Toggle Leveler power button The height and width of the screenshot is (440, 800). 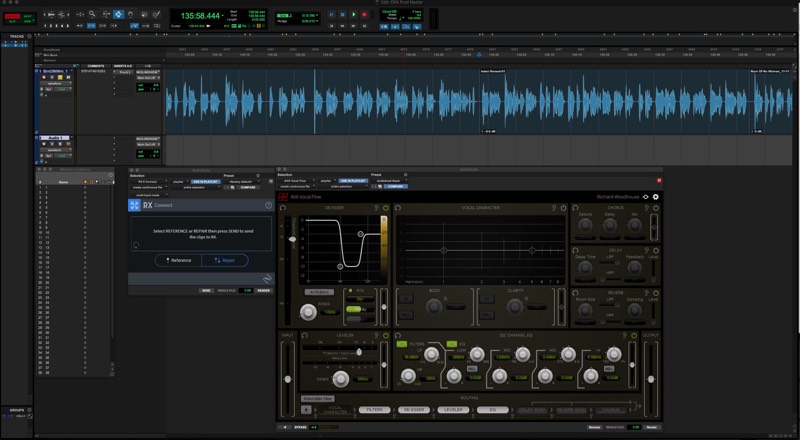pyautogui.click(x=386, y=335)
